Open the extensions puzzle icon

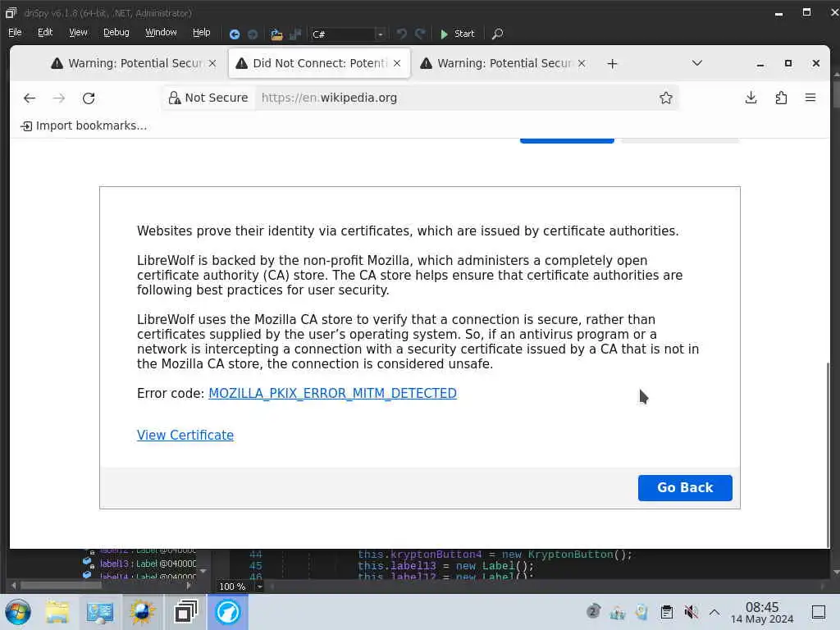[x=781, y=98]
